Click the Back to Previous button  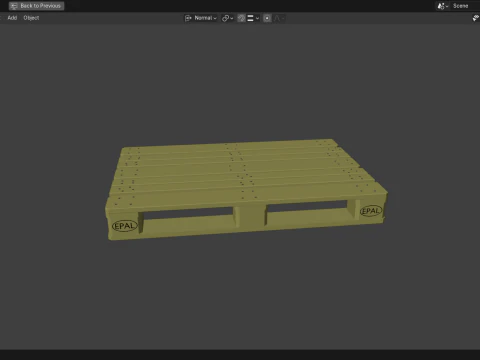tap(36, 6)
